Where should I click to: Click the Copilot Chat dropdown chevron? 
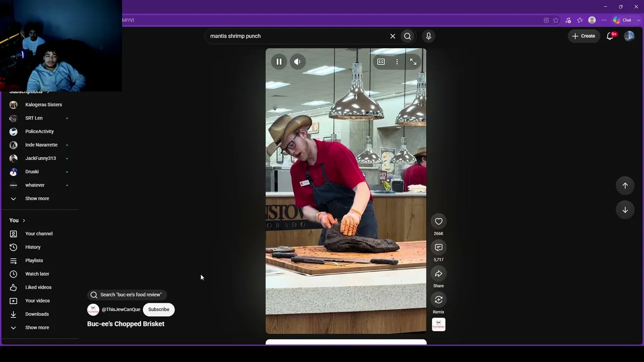pos(637,20)
